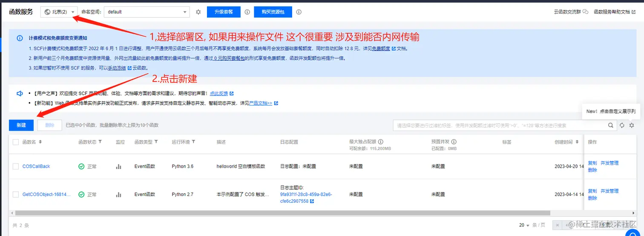Click the 升级套餐 button
644x236 pixels.
point(224,12)
